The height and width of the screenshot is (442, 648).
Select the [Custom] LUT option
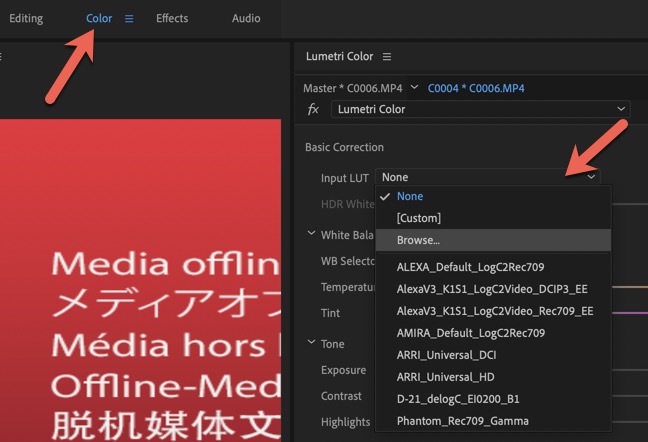tap(418, 218)
